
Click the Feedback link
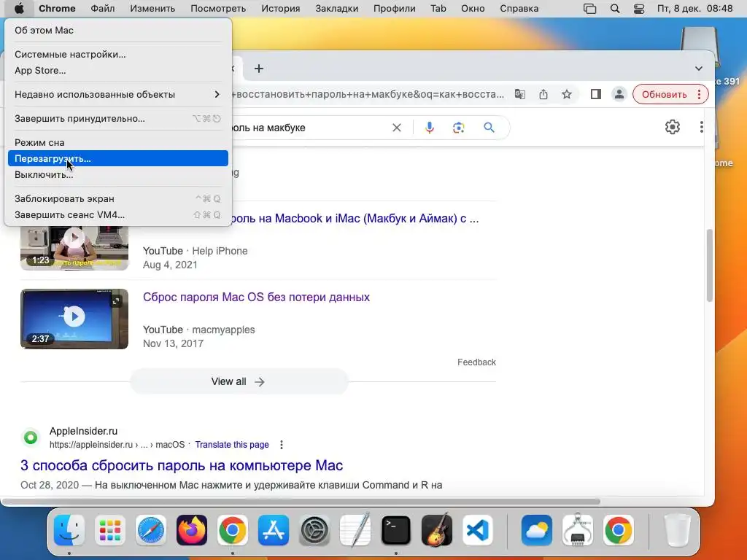[x=476, y=362]
